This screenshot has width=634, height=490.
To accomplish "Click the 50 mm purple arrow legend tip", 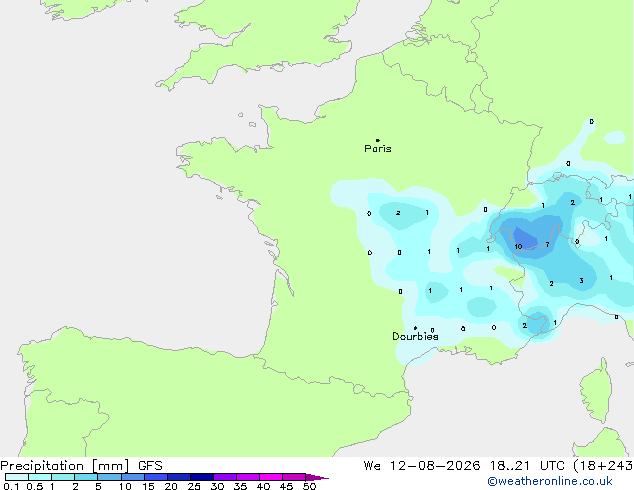I will 317,477.
